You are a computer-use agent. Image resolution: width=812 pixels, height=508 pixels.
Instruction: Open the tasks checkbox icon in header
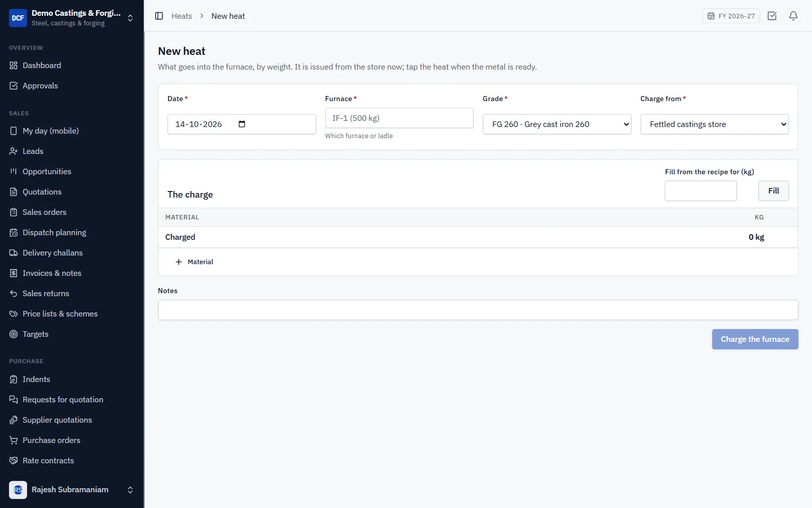(772, 16)
